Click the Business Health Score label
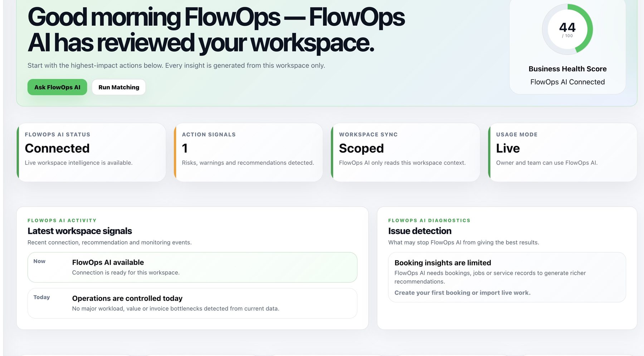644x356 pixels. click(567, 69)
